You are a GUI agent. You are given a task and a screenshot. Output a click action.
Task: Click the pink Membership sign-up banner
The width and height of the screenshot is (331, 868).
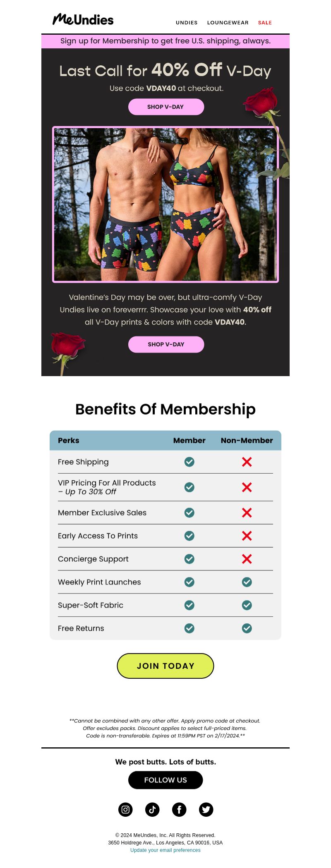[x=165, y=41]
